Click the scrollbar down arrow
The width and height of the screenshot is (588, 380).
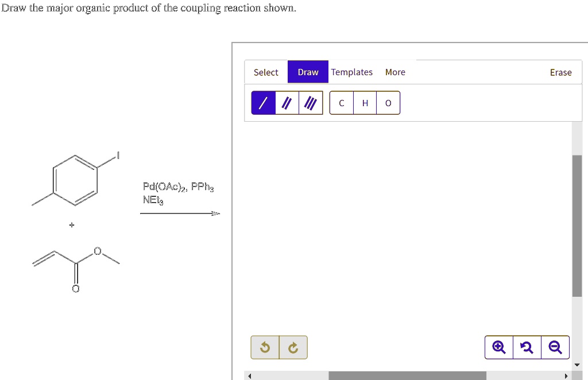pyautogui.click(x=577, y=364)
